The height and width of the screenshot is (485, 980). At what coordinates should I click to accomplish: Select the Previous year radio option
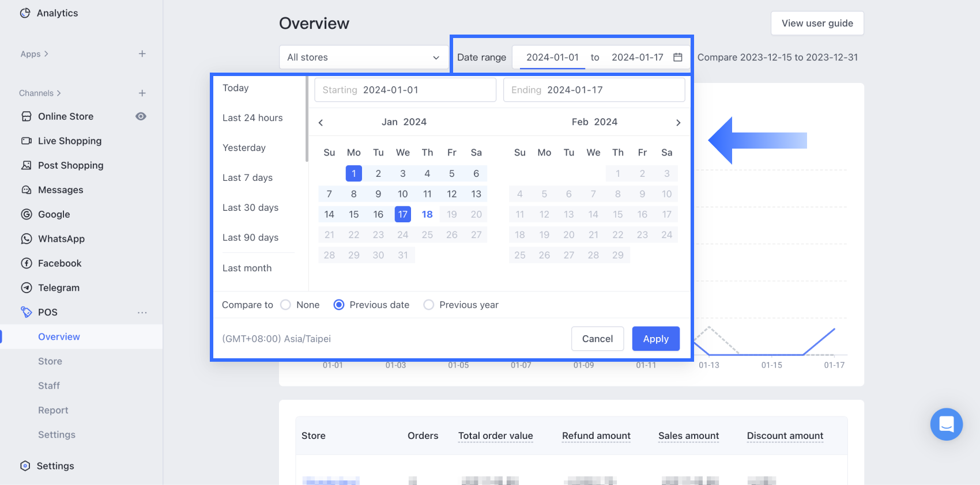coord(429,305)
